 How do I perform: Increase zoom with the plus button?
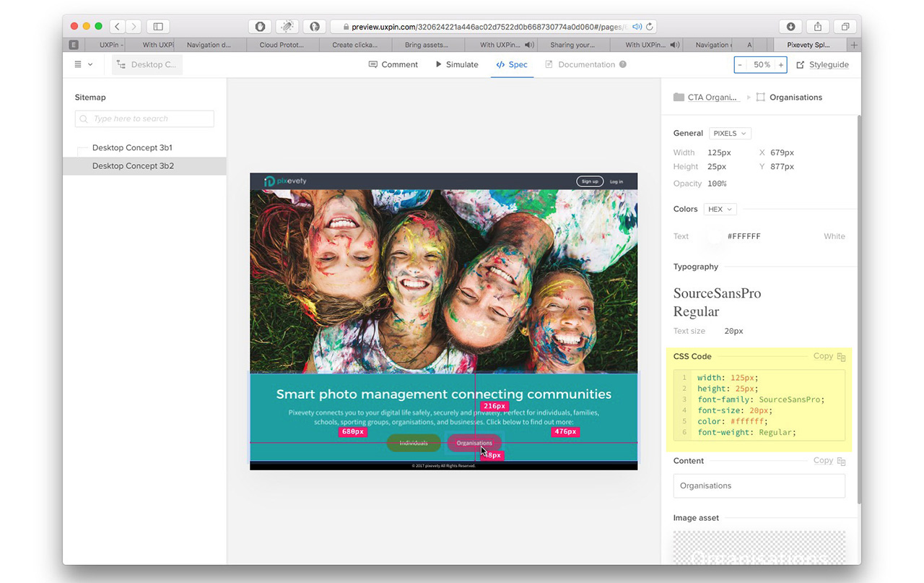780,64
